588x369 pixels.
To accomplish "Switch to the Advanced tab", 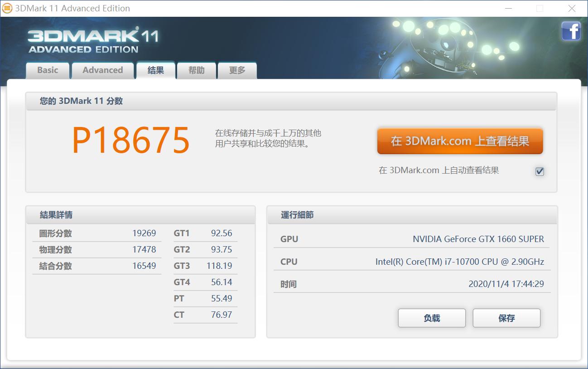I will [x=102, y=70].
